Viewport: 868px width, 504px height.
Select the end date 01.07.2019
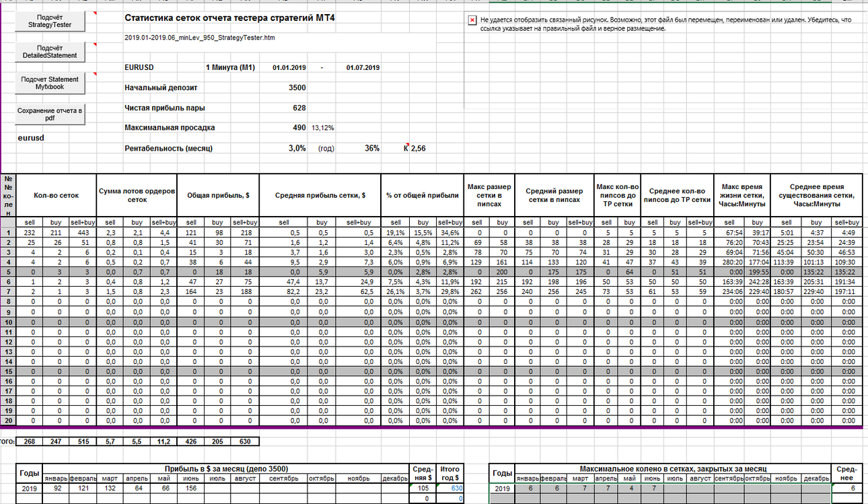coord(363,68)
